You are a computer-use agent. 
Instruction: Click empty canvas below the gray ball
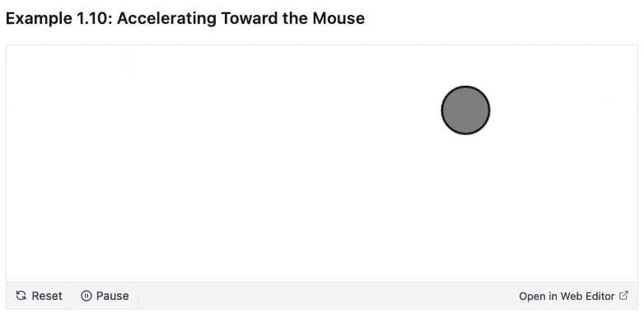tap(465, 205)
